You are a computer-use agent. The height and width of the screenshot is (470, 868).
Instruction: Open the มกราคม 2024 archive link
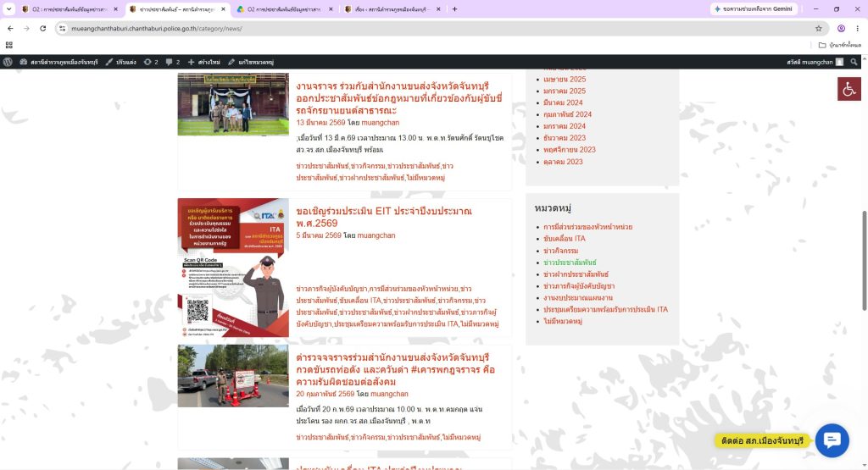tap(564, 126)
